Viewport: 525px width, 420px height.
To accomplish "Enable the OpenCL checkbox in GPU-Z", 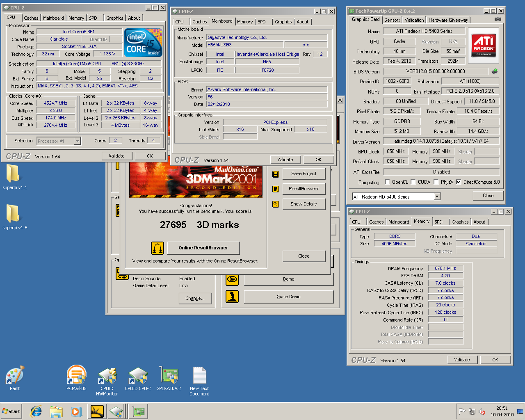I will coord(387,182).
